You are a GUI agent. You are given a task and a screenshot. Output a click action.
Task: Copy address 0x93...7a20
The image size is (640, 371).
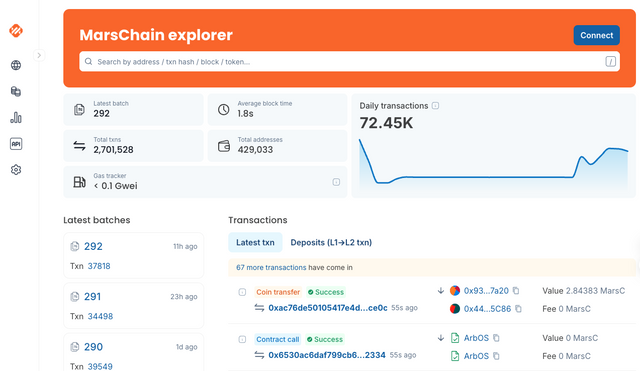click(516, 291)
